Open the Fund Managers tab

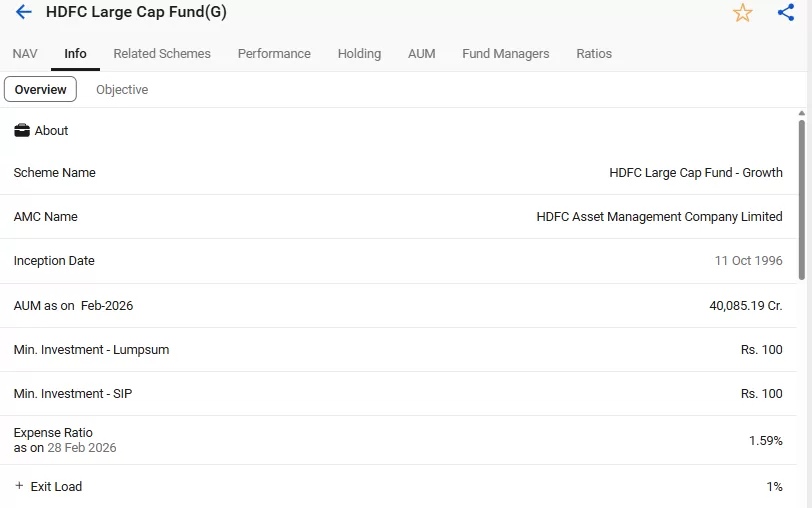[x=505, y=53]
